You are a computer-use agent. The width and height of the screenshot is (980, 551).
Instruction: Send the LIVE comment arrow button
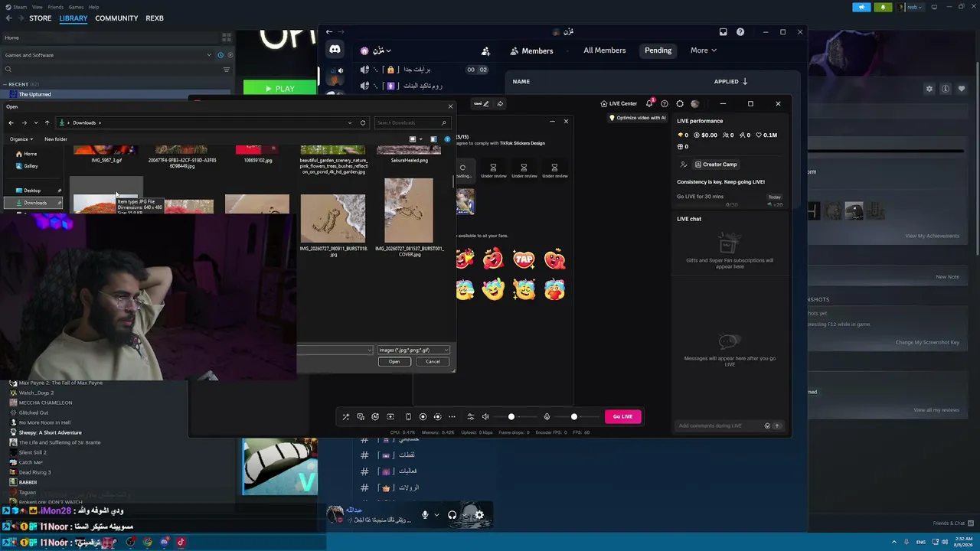[x=777, y=425]
